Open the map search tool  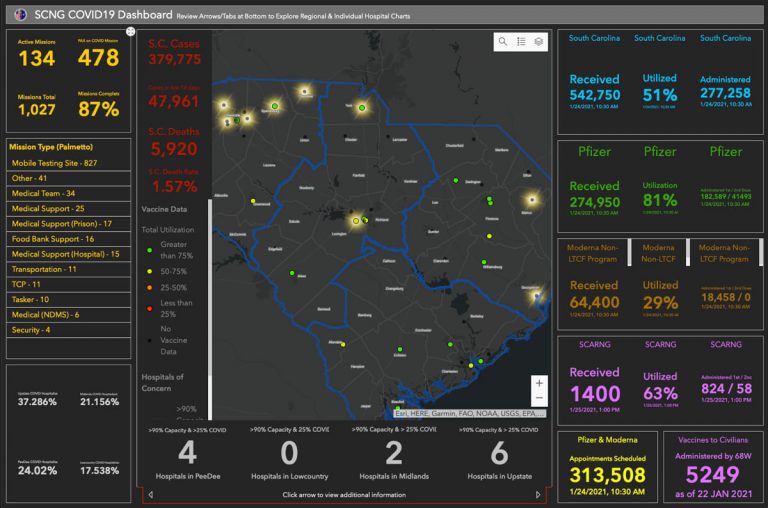(503, 42)
